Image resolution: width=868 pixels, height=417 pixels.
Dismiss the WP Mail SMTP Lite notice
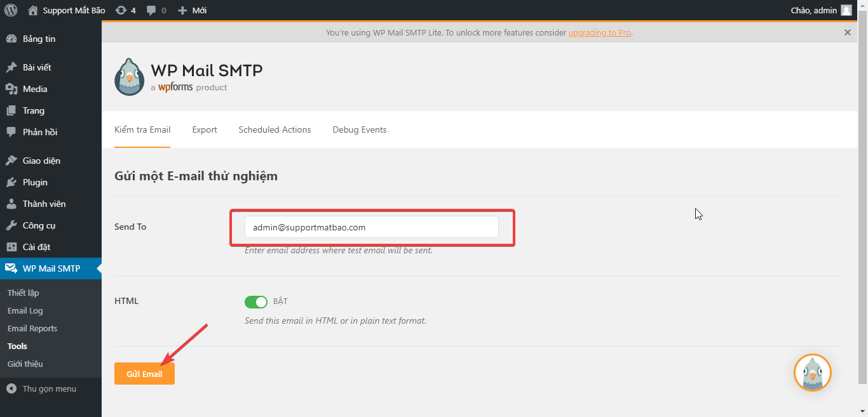point(847,32)
